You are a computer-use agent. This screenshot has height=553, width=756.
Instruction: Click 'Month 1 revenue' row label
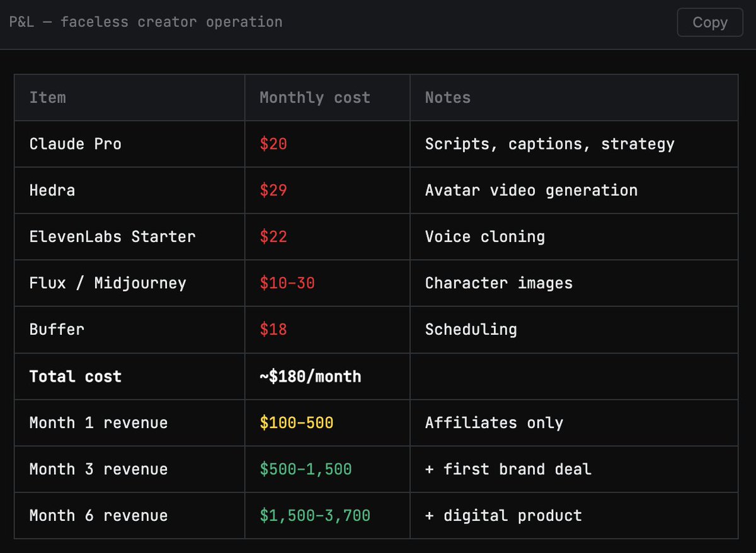coord(99,422)
